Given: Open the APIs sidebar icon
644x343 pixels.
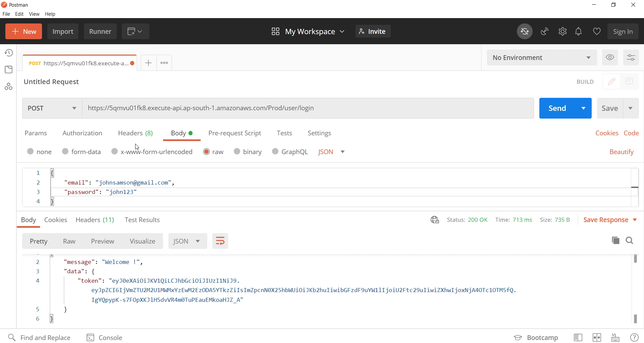Looking at the screenshot, I should [x=9, y=87].
